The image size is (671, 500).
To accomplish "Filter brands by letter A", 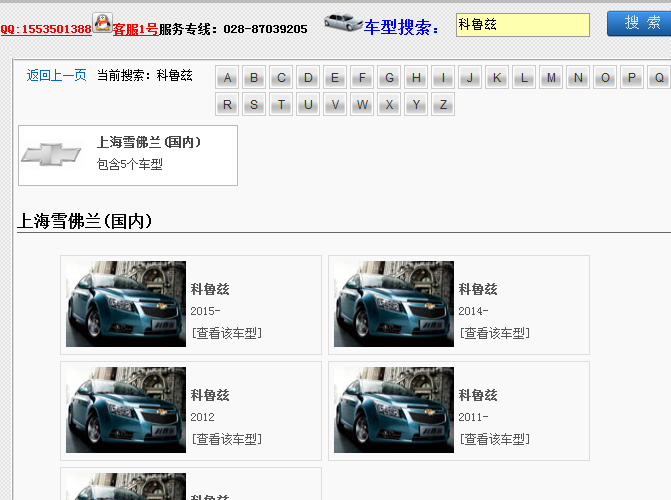I will click(227, 77).
